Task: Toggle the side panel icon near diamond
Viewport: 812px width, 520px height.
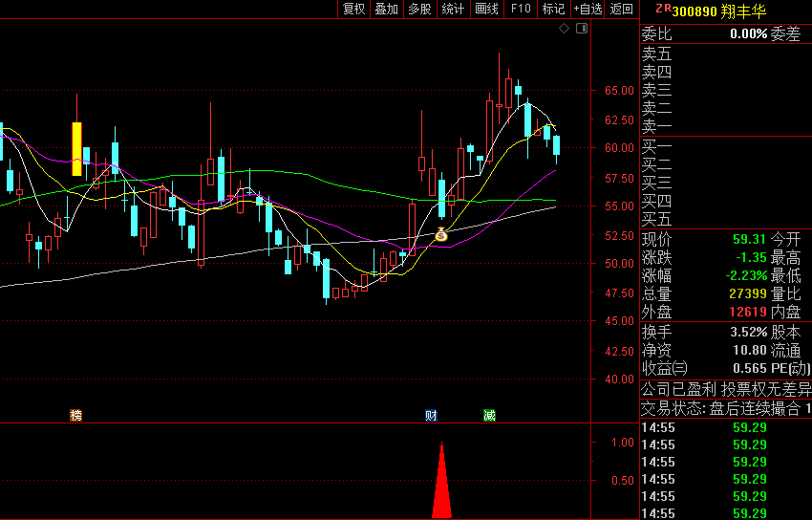Action: click(581, 30)
